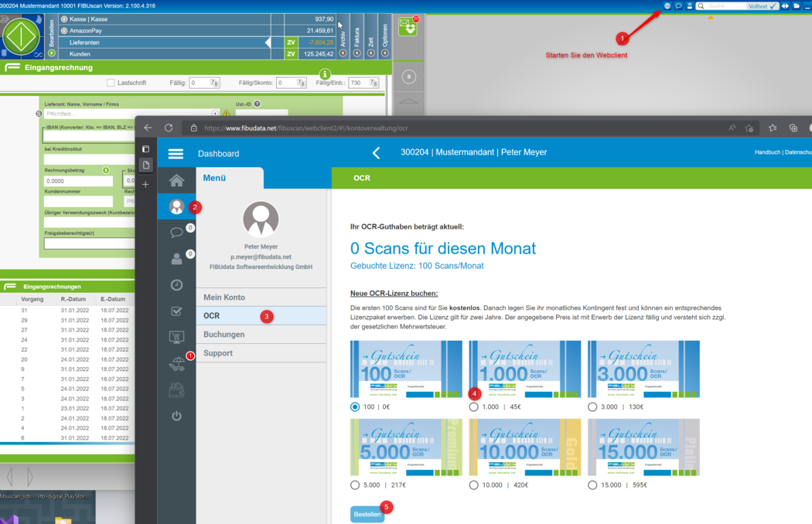This screenshot has width=812, height=524.
Task: Expand the Zeit panel arrow
Action: tap(370, 53)
